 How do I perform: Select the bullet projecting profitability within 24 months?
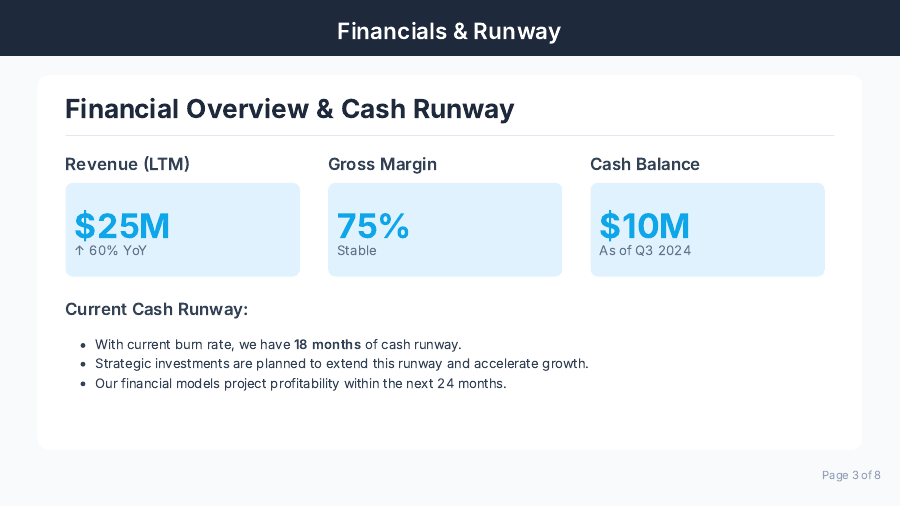click(300, 383)
